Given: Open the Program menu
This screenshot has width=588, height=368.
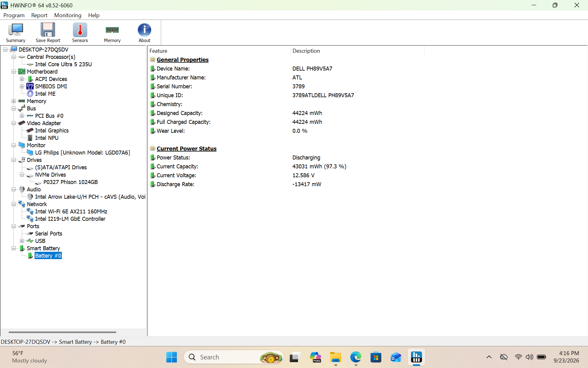Looking at the screenshot, I should coord(14,15).
